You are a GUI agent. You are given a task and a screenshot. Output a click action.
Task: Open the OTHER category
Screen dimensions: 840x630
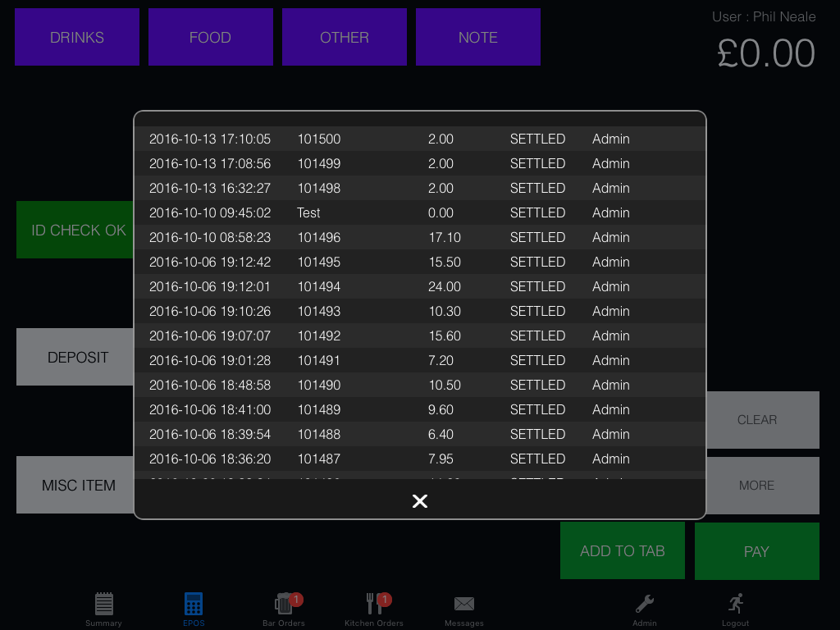point(345,37)
